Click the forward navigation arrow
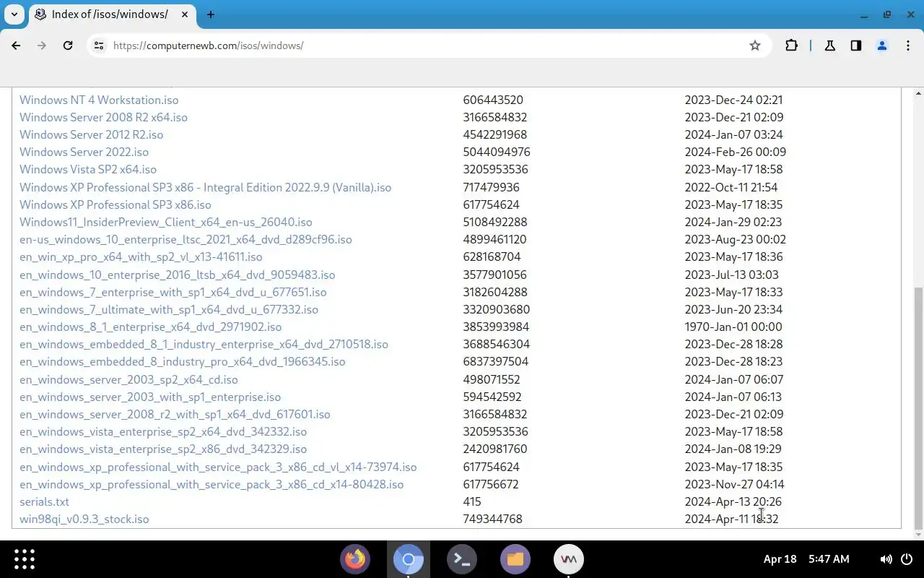This screenshot has width=924, height=578. click(x=42, y=46)
